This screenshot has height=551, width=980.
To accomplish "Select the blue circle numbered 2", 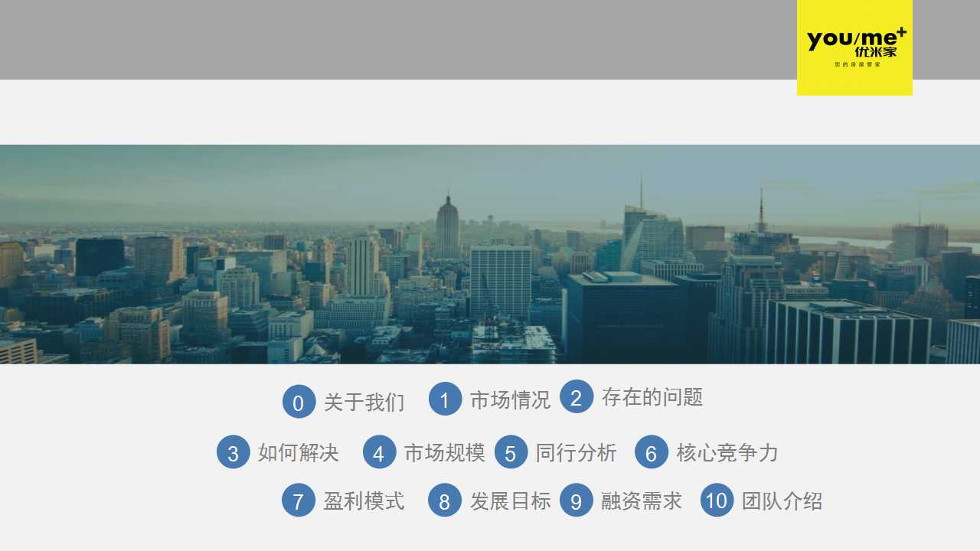I will [x=577, y=397].
